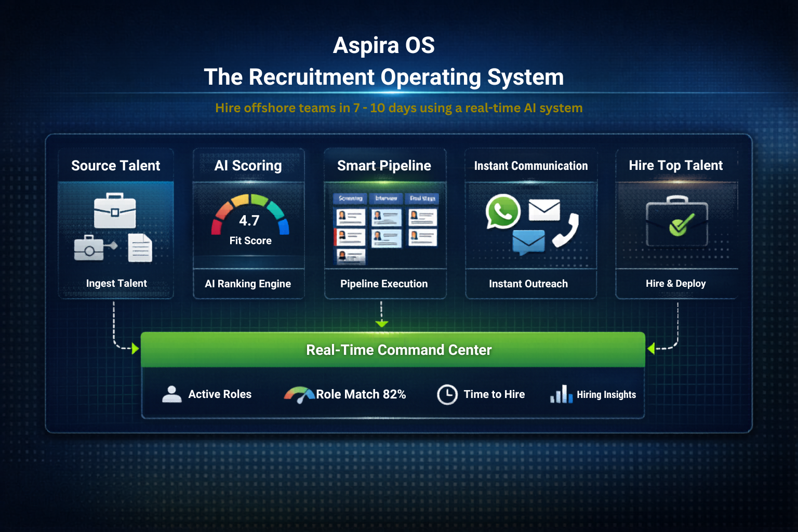
Task: Select the Role Match gauge icon
Action: pos(299,395)
